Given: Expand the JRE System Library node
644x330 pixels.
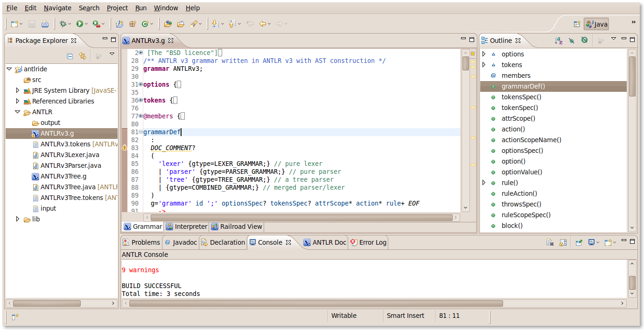Looking at the screenshot, I should (x=18, y=90).
